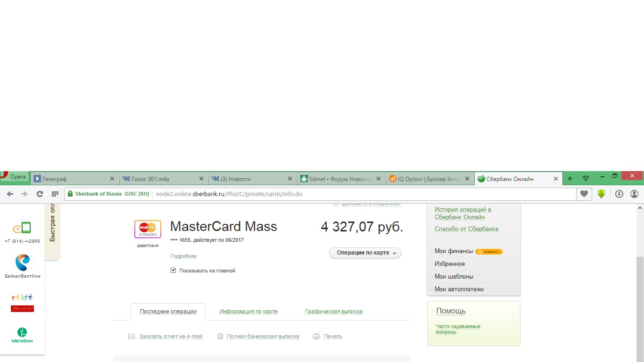Select the Последние операции tab
This screenshot has height=362, width=644.
point(168,312)
